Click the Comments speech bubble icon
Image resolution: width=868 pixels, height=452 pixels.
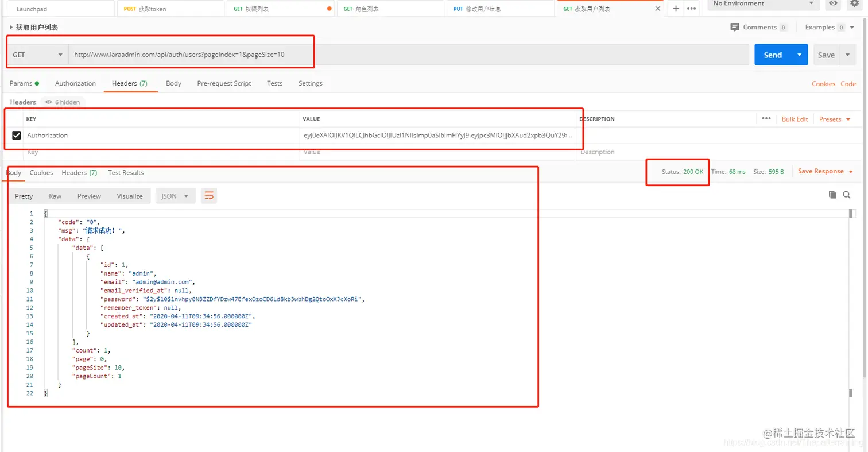coord(735,27)
